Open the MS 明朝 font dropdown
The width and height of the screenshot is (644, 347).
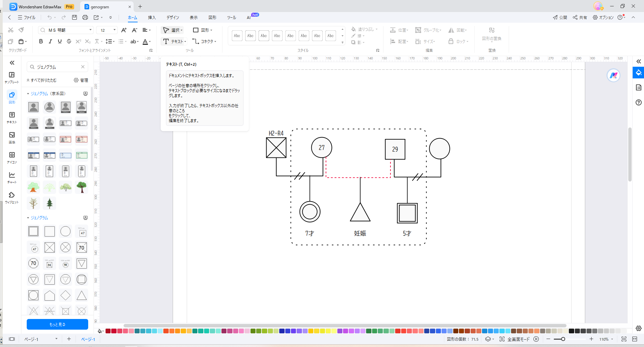(x=90, y=30)
